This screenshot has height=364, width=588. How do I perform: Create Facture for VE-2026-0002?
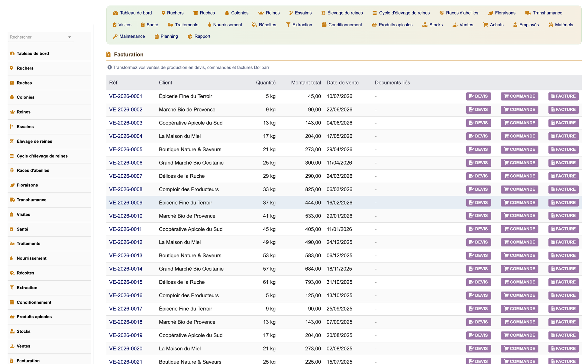564,110
